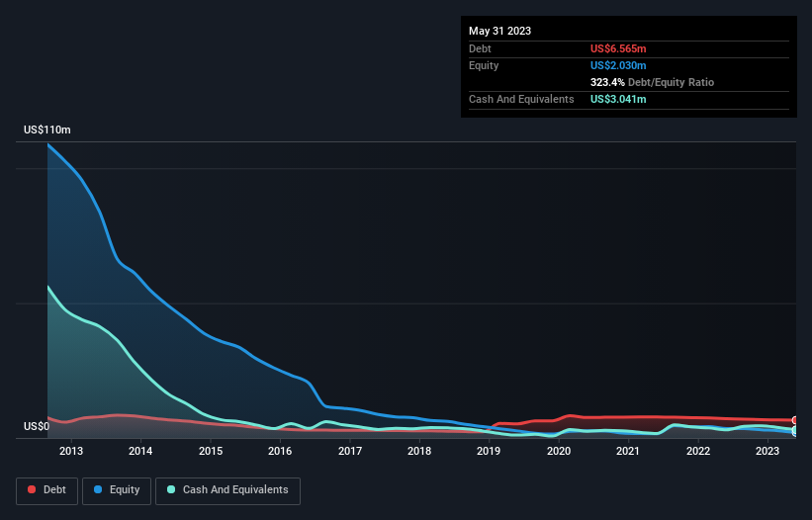Click the 2016 x-axis label

(x=280, y=451)
